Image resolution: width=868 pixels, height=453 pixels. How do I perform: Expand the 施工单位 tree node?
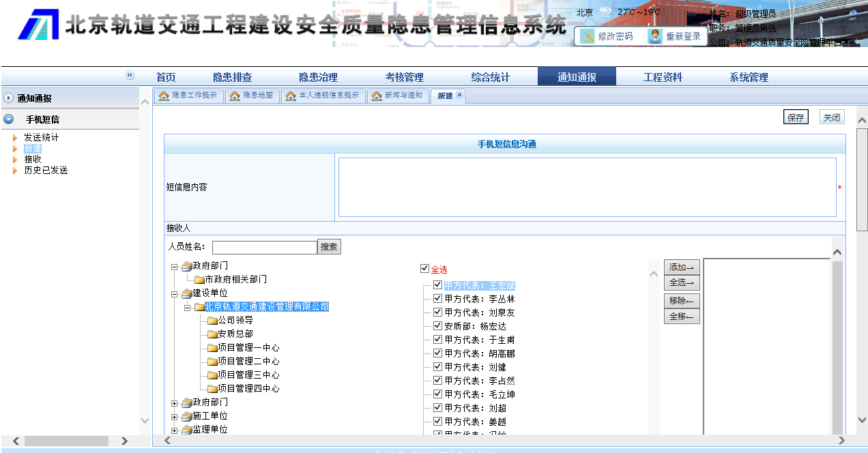tap(175, 417)
